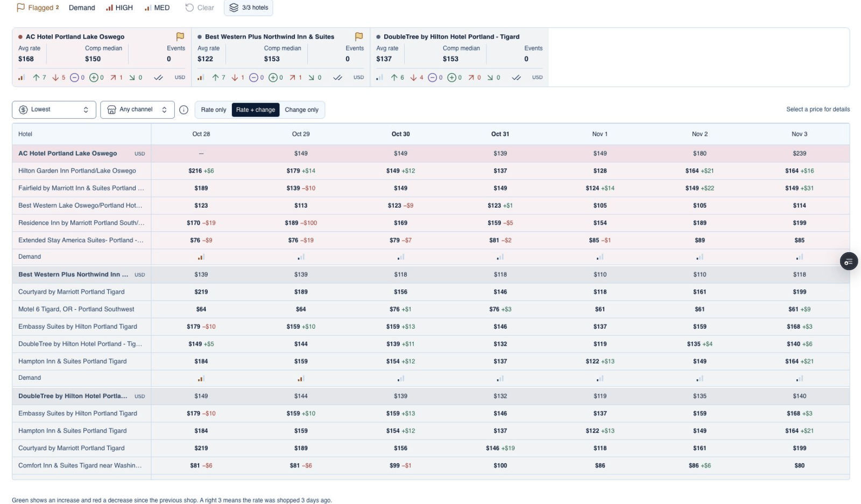Click Hampton Inn Nov 3 rate $164 +$21 under Best Western
861x504 pixels.
(799, 361)
